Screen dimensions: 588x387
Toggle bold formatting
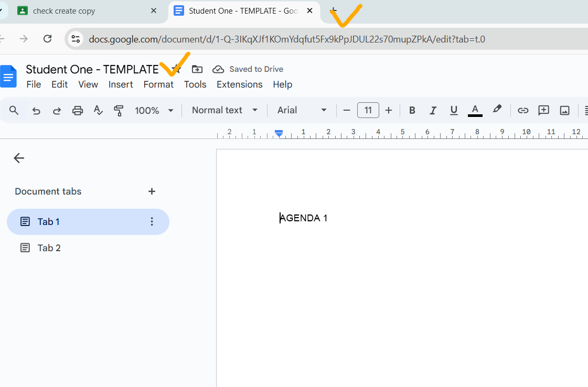pos(412,110)
